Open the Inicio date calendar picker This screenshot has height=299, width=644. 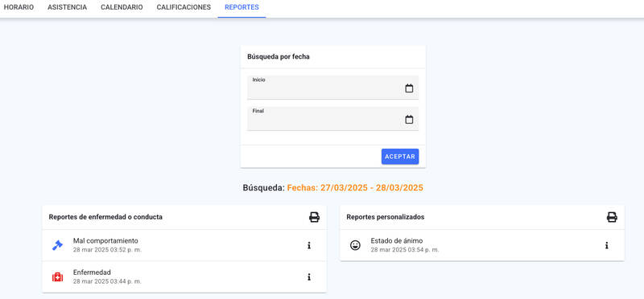tap(409, 88)
